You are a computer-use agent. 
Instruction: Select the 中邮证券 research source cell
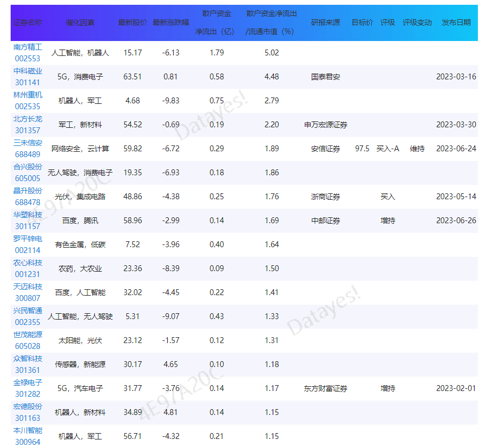tap(326, 221)
